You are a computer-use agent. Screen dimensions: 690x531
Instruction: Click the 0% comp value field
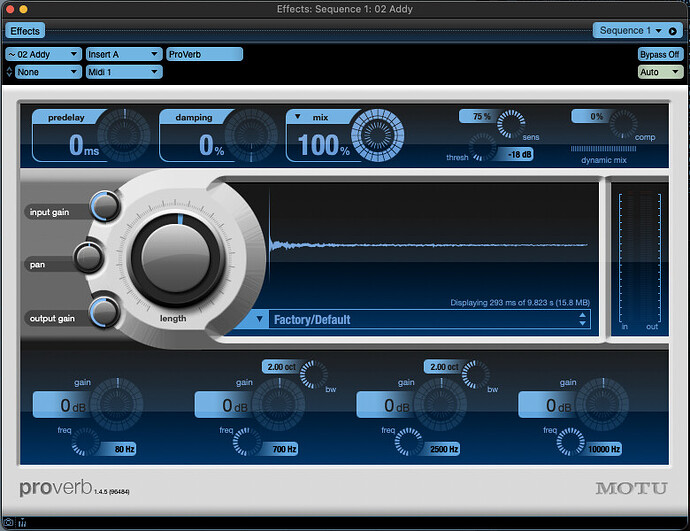[x=594, y=117]
